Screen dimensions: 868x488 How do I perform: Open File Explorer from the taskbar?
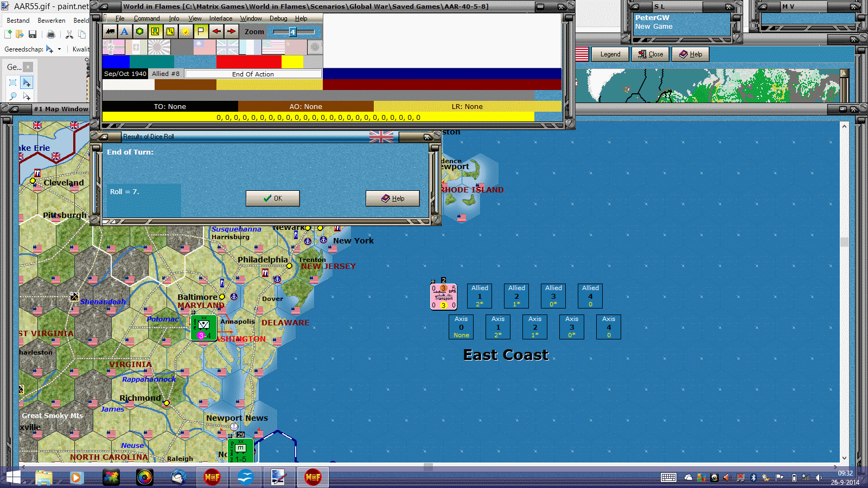coord(44,478)
